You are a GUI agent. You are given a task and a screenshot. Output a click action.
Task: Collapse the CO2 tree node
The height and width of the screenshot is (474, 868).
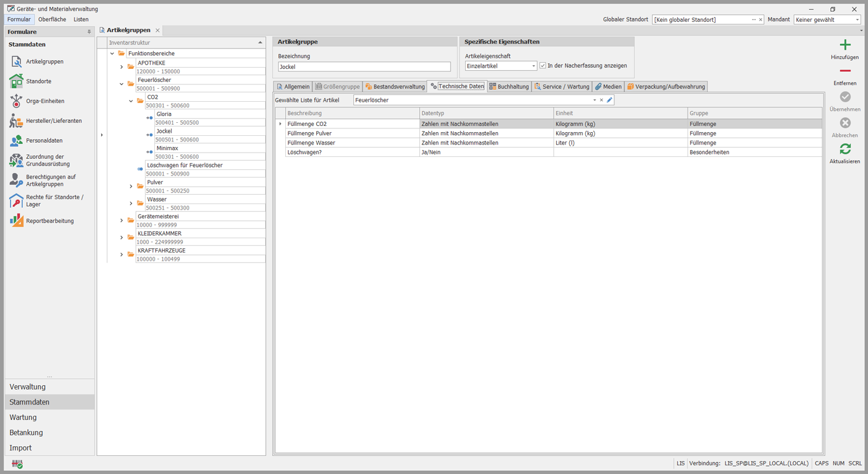[131, 101]
